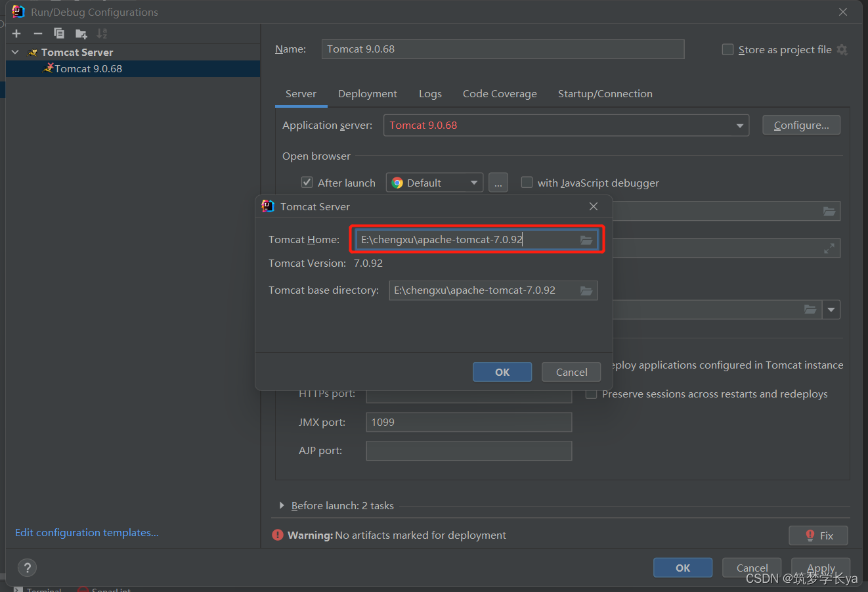
Task: Browse folder icon in Tomcat base directory
Action: click(586, 290)
